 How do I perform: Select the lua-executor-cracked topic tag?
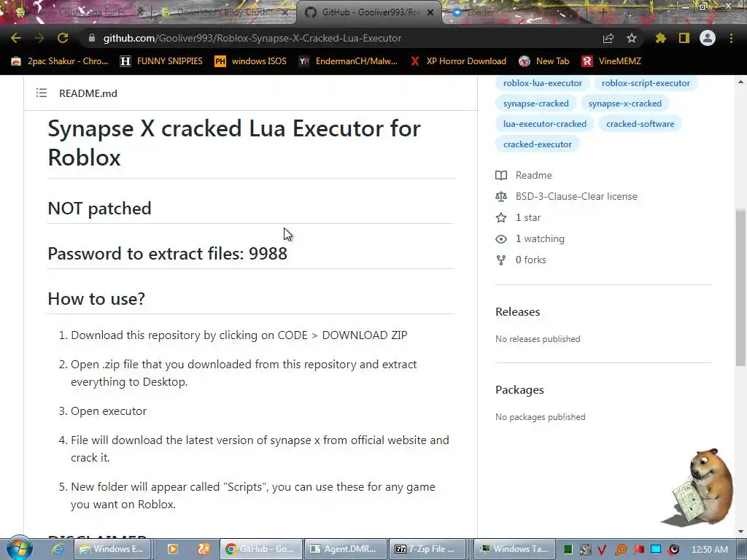point(544,124)
